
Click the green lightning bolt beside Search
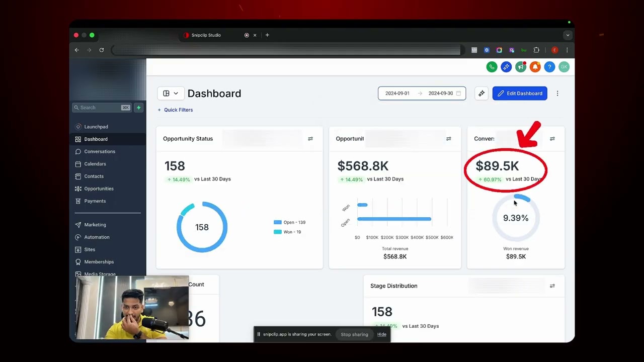point(139,108)
